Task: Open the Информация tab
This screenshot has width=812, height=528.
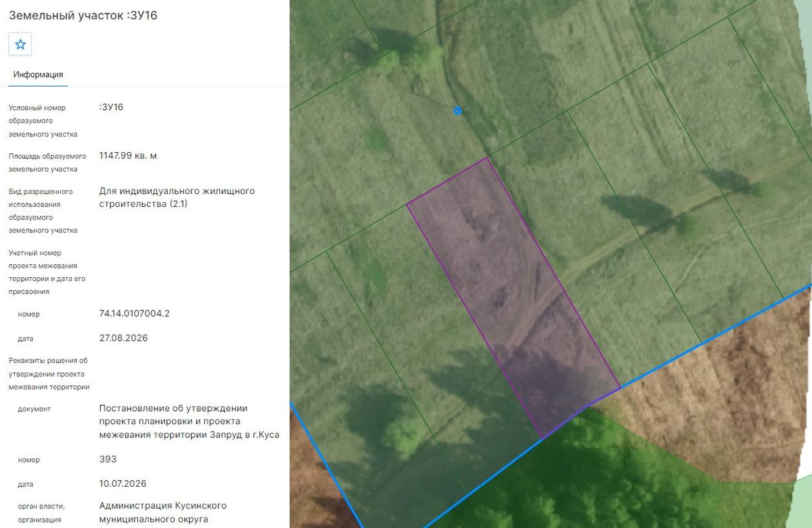Action: 38,75
